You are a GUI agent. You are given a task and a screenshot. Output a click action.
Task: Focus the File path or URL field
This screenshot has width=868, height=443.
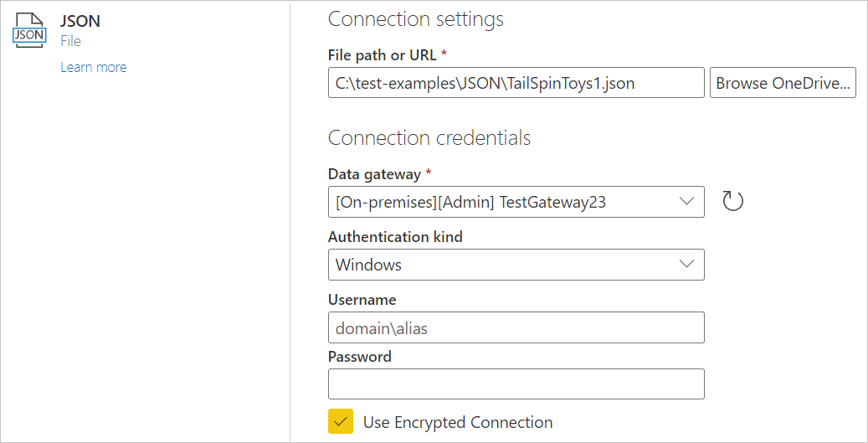[x=516, y=82]
